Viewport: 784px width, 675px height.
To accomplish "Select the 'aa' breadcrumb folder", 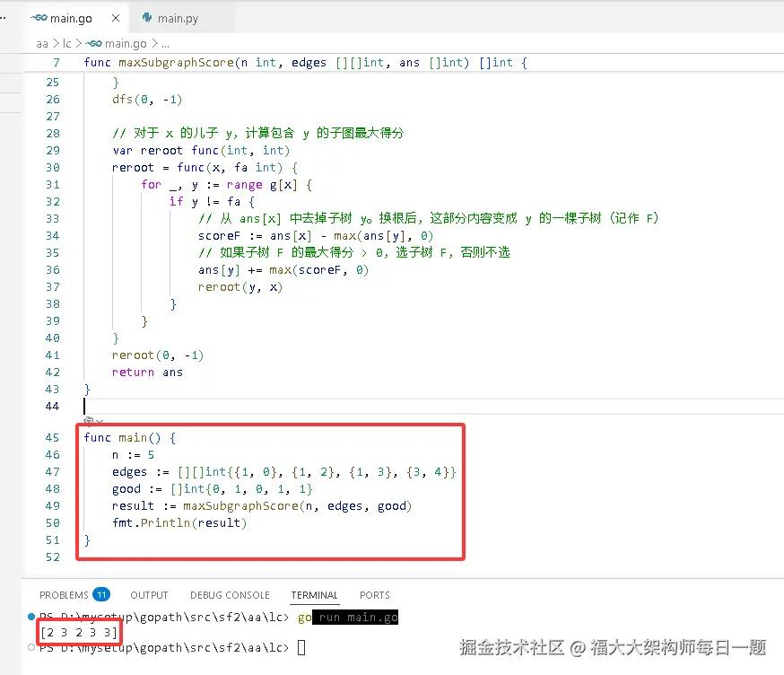I will tap(42, 44).
